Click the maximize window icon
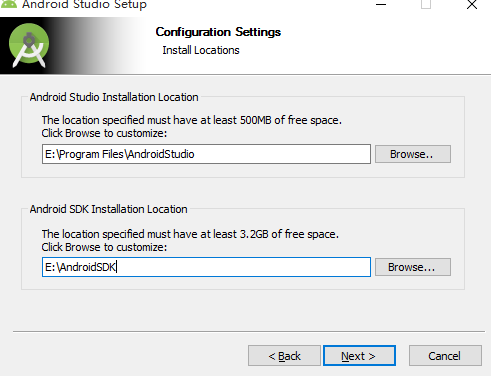Viewport: 491px width, 376px height. 426,4
